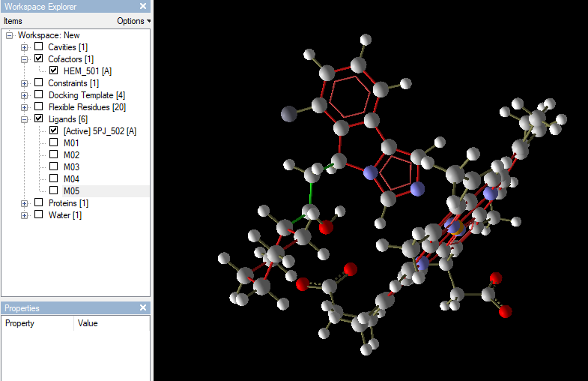Check the M01 ligand checkbox
The height and width of the screenshot is (381, 588).
click(54, 142)
